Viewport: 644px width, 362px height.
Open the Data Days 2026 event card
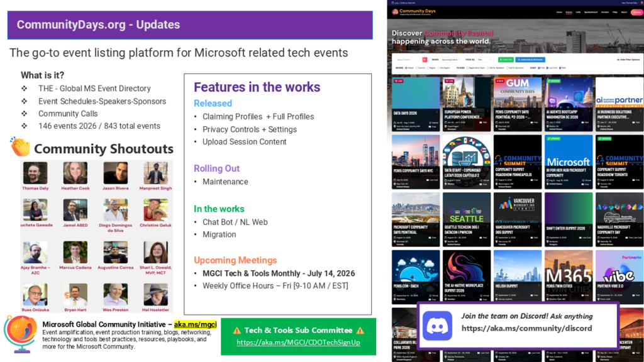[416, 104]
